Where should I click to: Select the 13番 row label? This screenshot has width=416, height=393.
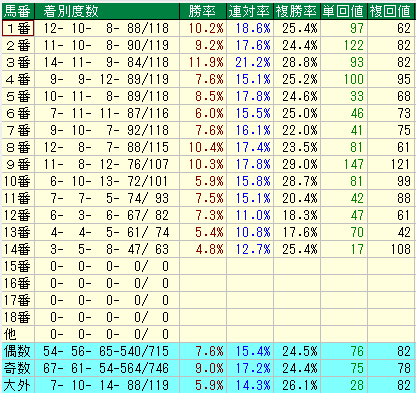tap(18, 232)
